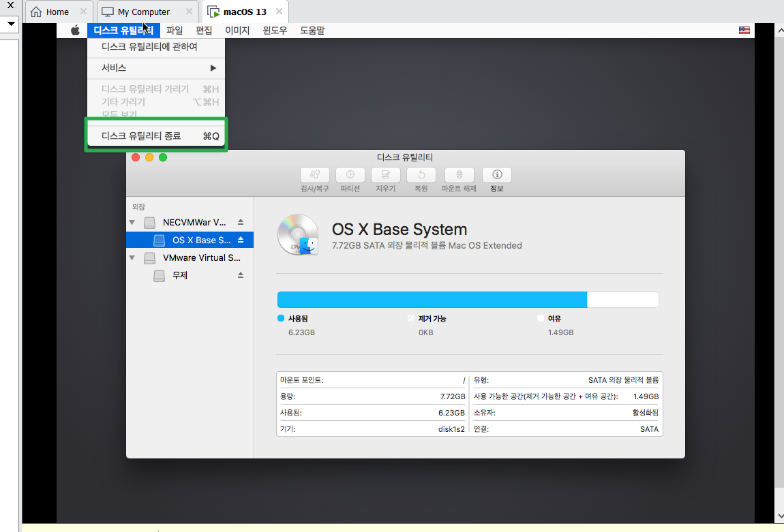Open the 도움말 menu
The height and width of the screenshot is (532, 784).
tap(312, 31)
